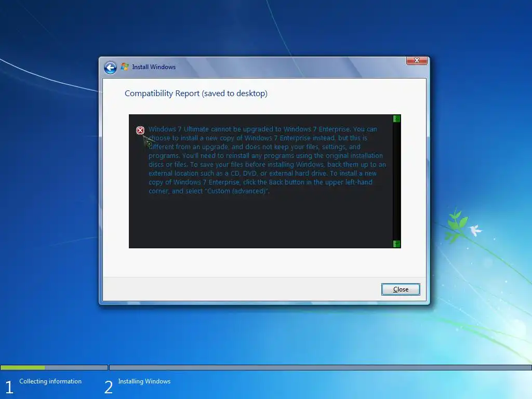Viewport: 532px width, 399px height.
Task: Go back using the blue arrow button
Action: point(110,68)
